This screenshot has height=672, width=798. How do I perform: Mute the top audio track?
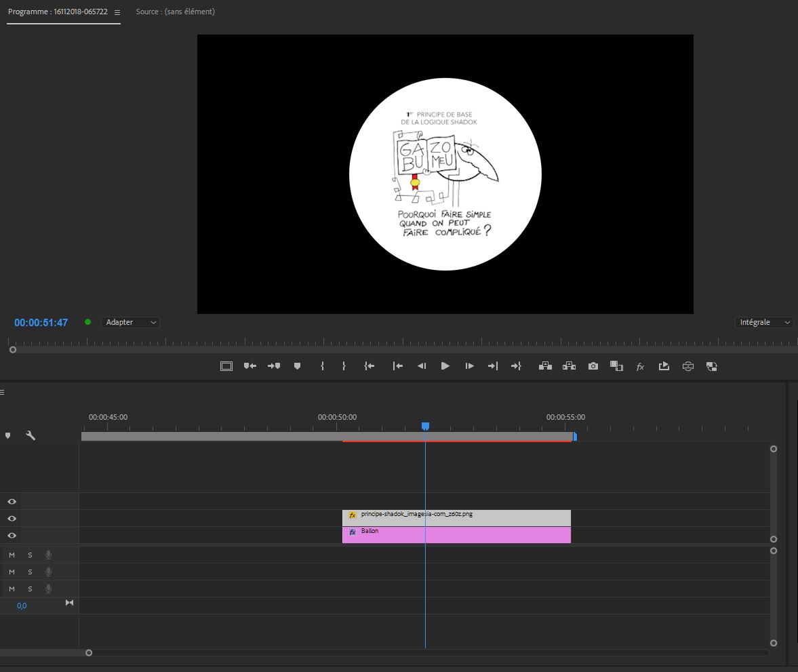point(12,555)
